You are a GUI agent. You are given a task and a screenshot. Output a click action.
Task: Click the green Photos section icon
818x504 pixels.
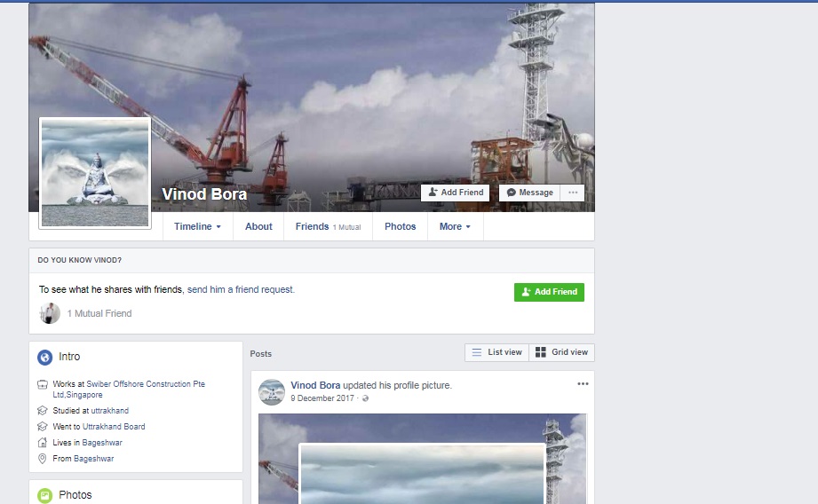pyautogui.click(x=45, y=495)
